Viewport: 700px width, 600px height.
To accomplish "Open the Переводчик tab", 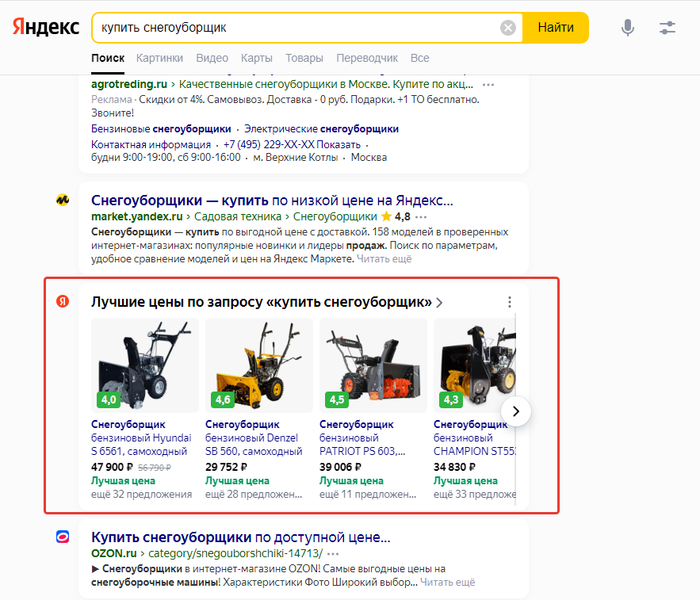I will 367,58.
